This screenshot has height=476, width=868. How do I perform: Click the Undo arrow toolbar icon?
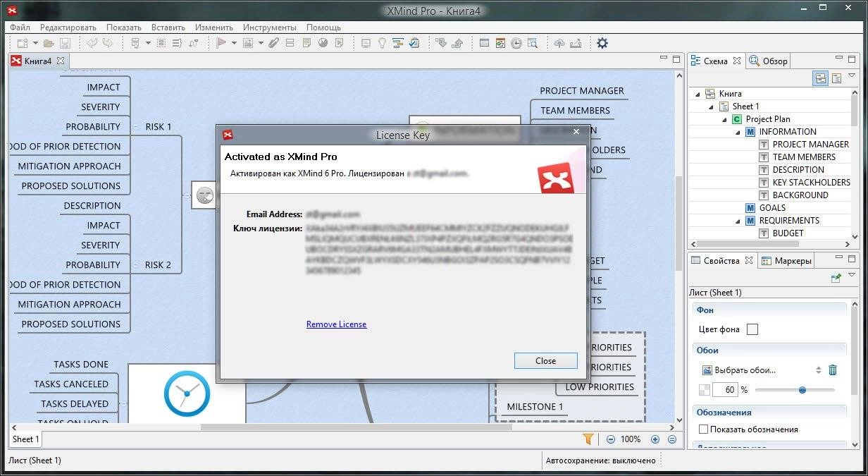click(92, 43)
